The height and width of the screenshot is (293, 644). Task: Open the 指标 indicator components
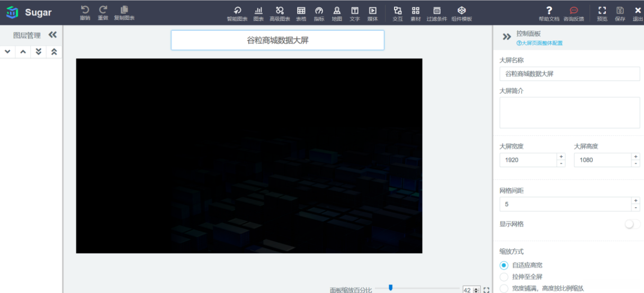[x=319, y=14]
